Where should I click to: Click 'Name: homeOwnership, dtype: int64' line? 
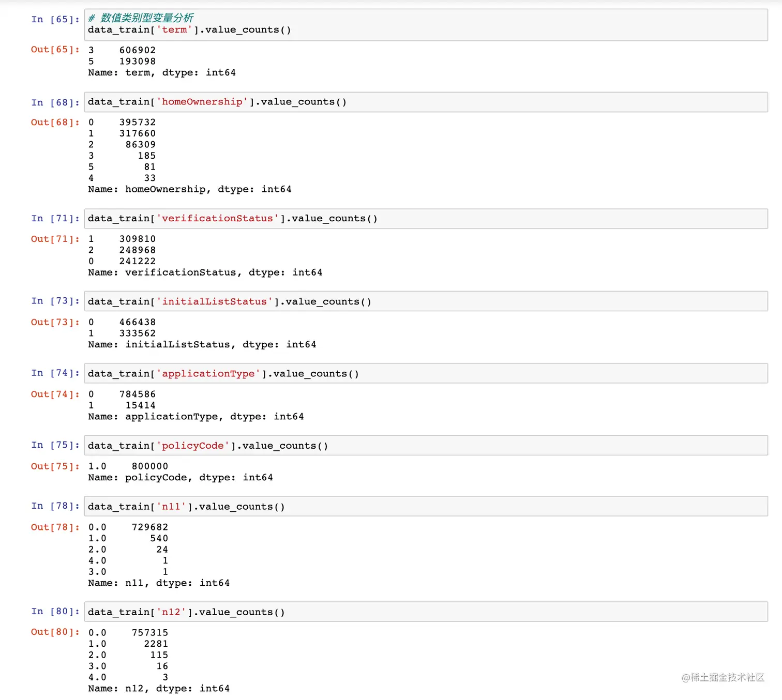[x=190, y=189]
